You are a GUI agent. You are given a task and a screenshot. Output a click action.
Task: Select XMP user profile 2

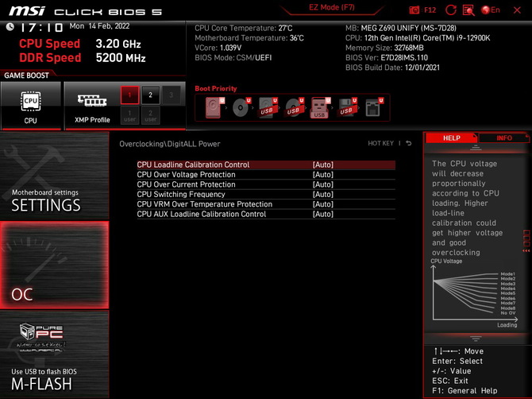coord(150,115)
